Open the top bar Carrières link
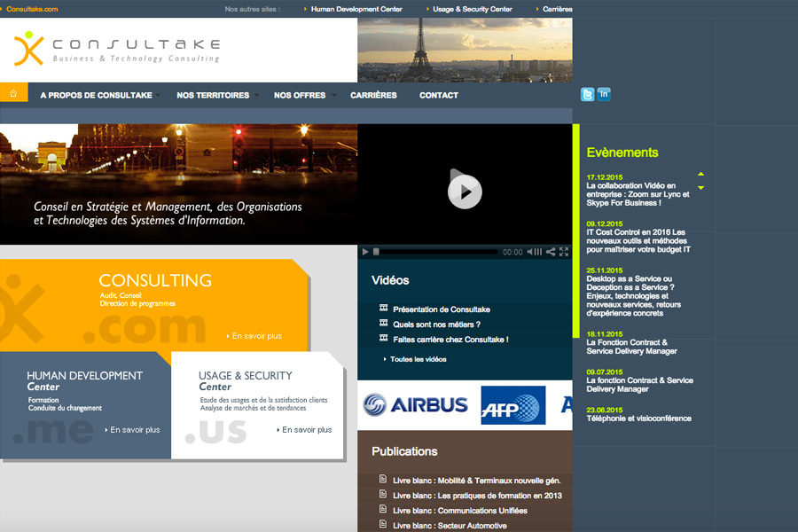 [558, 9]
